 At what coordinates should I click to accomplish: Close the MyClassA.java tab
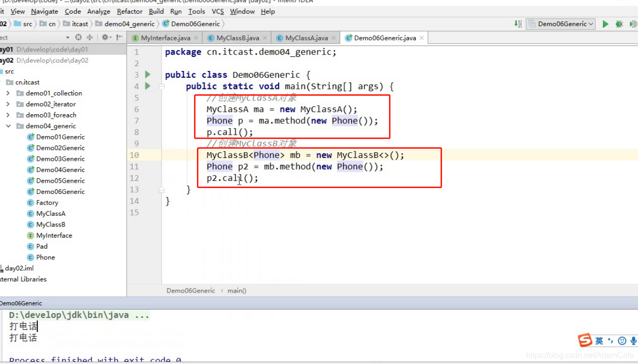pyautogui.click(x=334, y=38)
